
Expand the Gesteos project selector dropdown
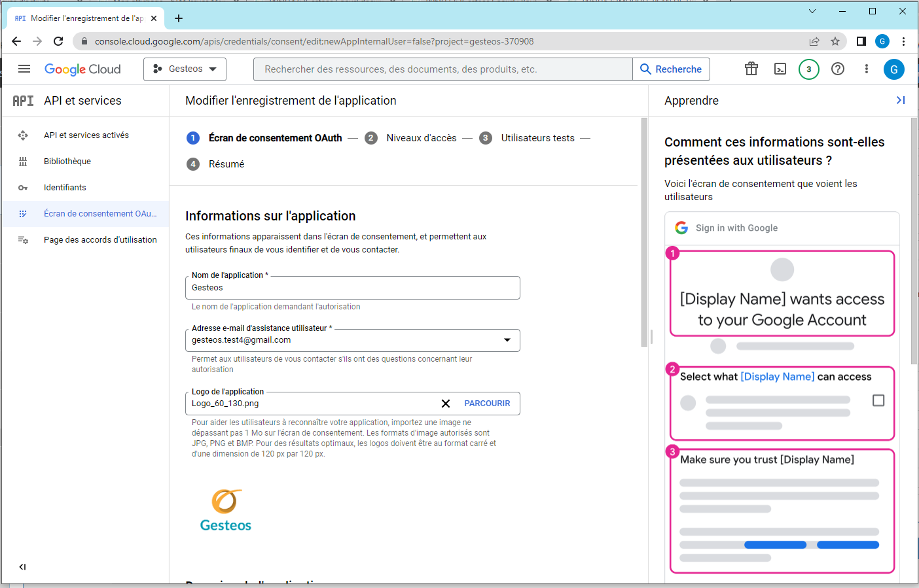click(x=185, y=69)
